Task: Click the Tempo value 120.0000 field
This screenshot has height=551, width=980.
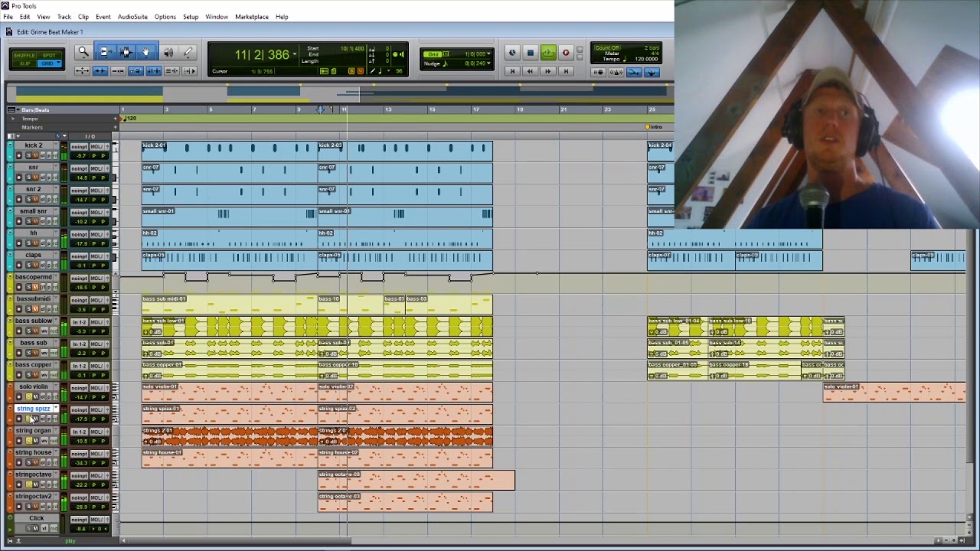Action: [646, 59]
